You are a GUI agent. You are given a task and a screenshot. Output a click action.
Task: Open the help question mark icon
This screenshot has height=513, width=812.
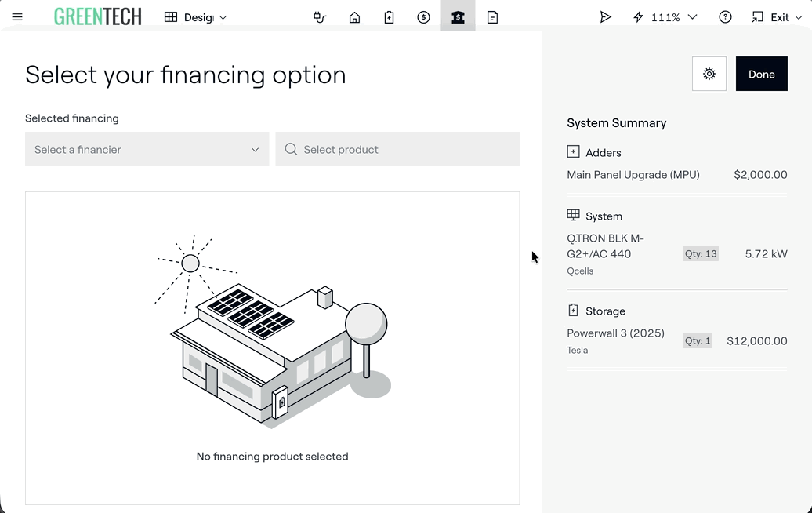(x=725, y=17)
